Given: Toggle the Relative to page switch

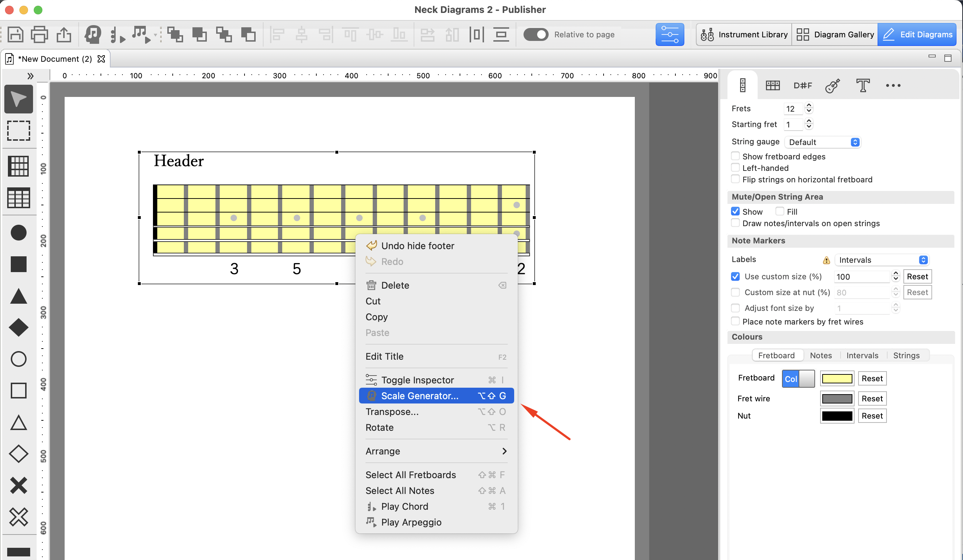Looking at the screenshot, I should [x=535, y=34].
